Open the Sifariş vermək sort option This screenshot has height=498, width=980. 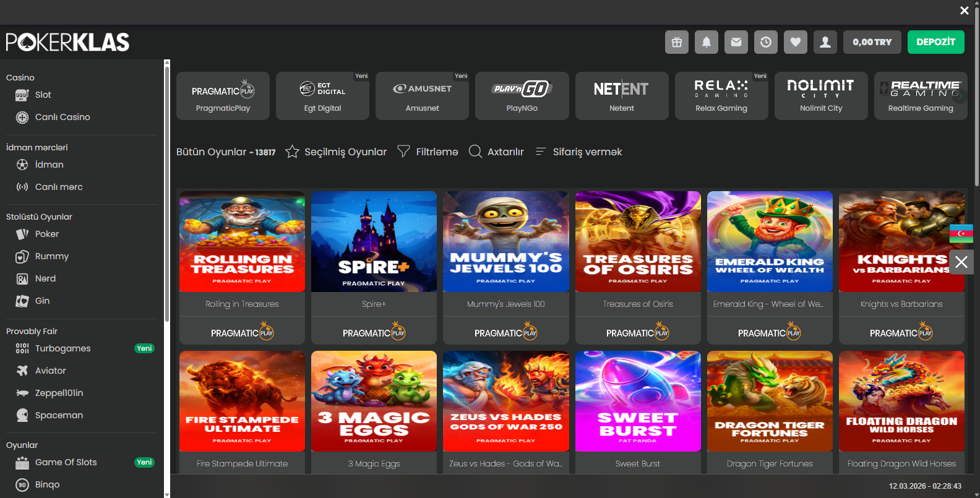click(x=578, y=152)
